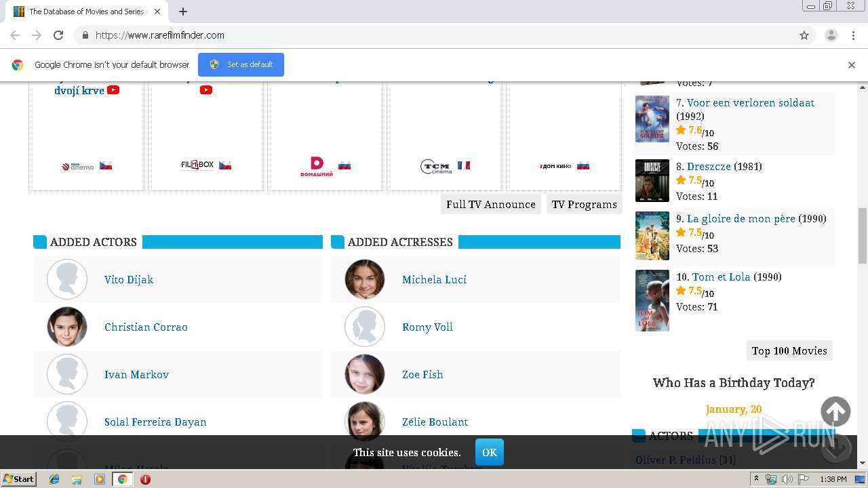Image resolution: width=868 pixels, height=488 pixels.
Task: Click the Who Has a Birthday Today heading
Action: 734,383
